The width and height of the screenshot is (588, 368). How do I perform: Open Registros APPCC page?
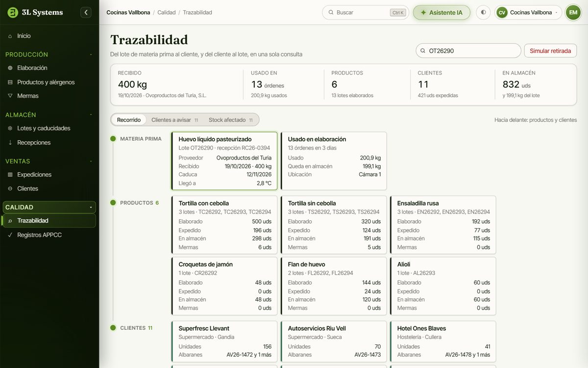click(49, 235)
